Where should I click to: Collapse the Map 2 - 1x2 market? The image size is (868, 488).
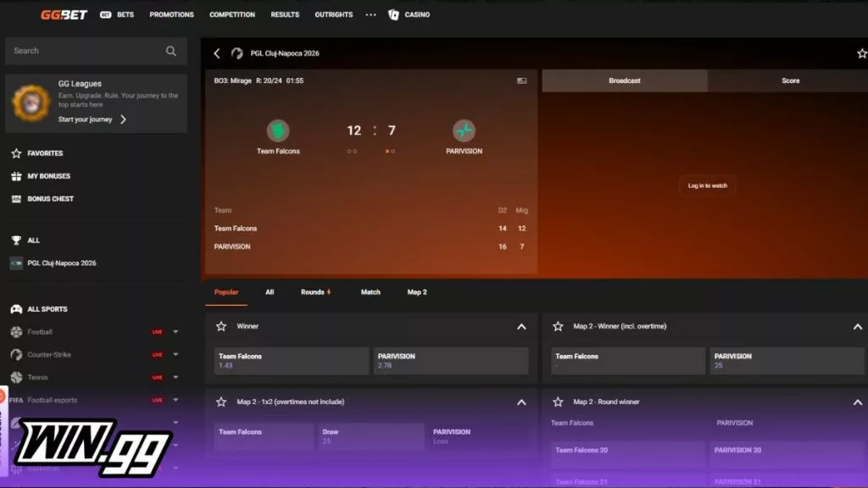tap(521, 402)
